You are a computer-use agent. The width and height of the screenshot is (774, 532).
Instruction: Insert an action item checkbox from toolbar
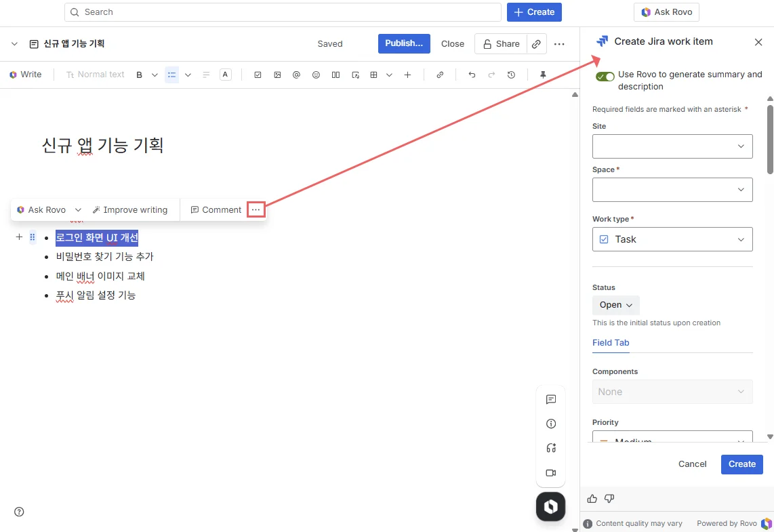(258, 75)
